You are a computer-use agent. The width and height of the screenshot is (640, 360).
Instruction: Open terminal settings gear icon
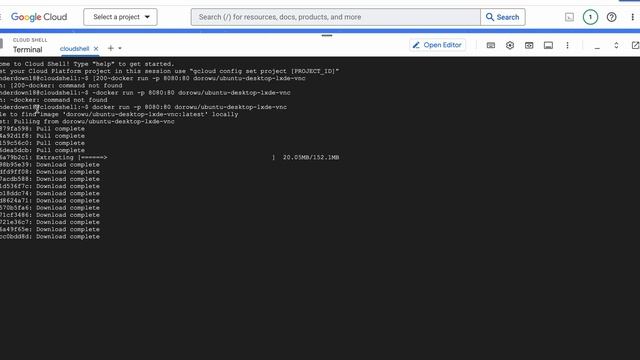point(510,45)
